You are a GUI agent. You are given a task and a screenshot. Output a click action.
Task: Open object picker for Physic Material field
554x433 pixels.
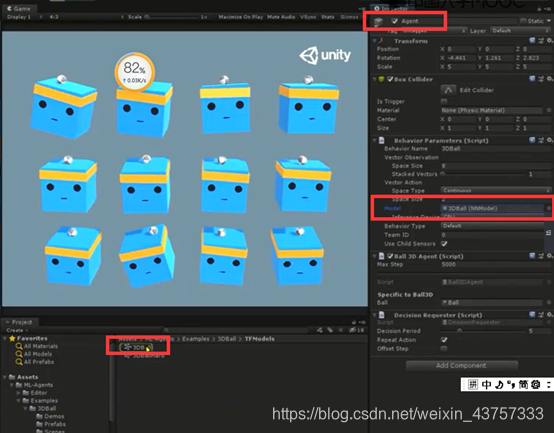pyautogui.click(x=549, y=110)
